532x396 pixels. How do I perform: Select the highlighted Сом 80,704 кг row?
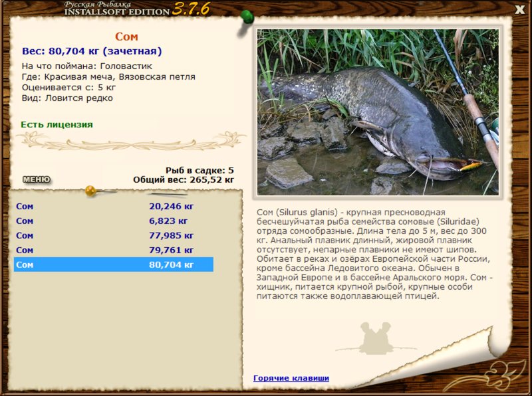pyautogui.click(x=114, y=264)
